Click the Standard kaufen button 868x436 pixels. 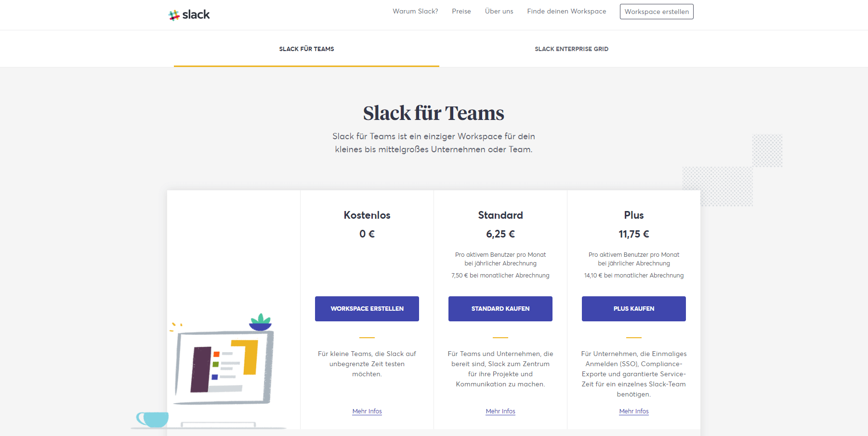500,309
